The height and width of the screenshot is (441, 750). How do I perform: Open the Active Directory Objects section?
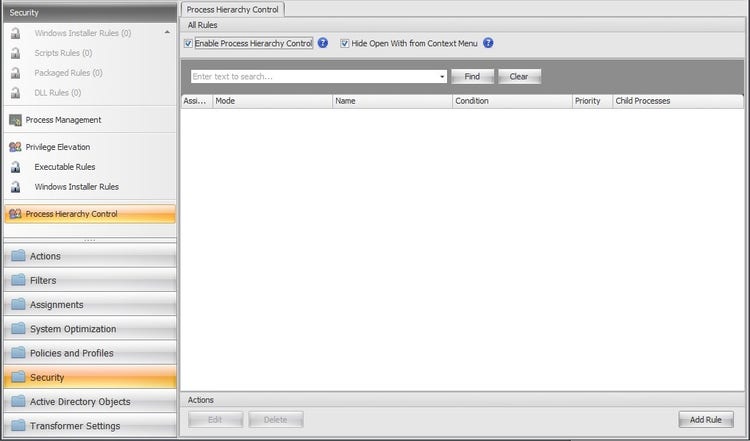click(x=90, y=401)
